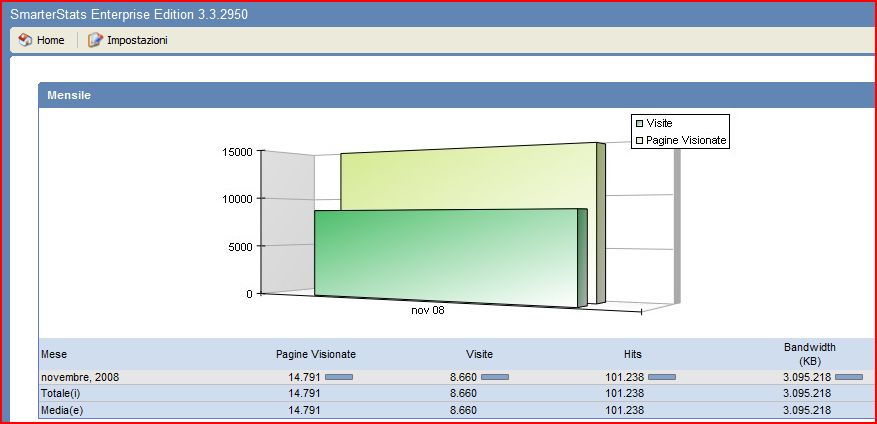The width and height of the screenshot is (877, 424).
Task: Click the green Visite bar in chart
Action: pos(450,258)
